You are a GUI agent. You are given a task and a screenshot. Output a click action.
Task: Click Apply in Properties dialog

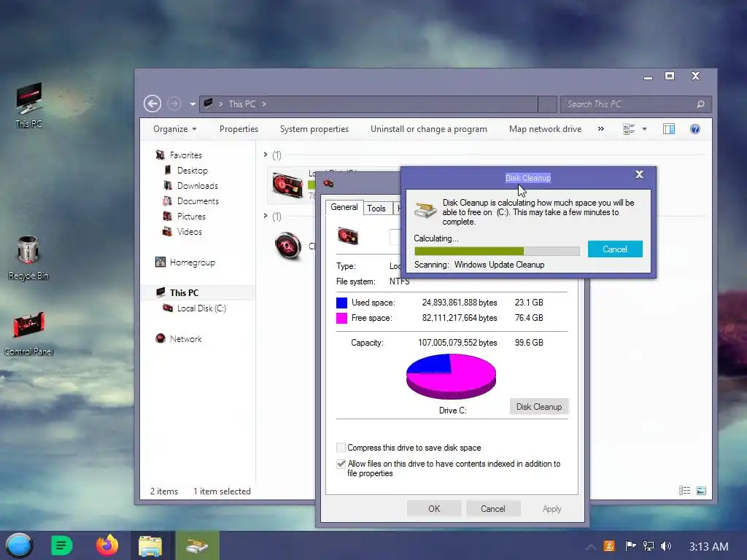[x=551, y=508]
